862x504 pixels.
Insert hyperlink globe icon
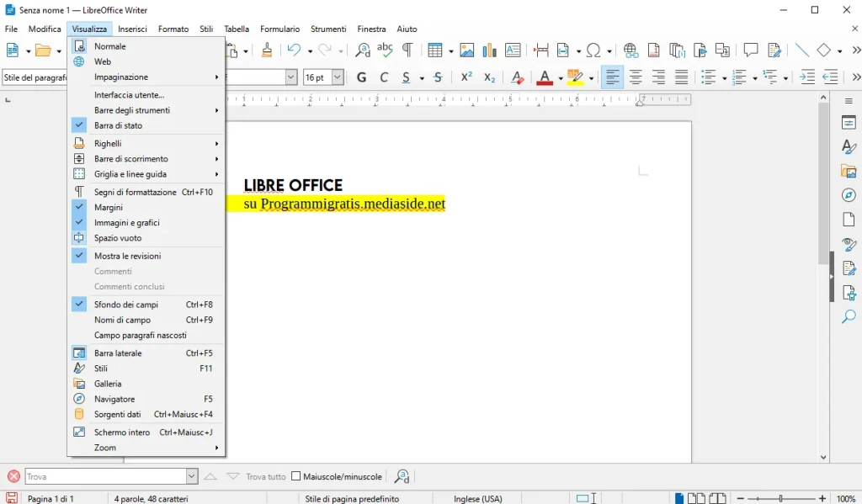coord(631,50)
